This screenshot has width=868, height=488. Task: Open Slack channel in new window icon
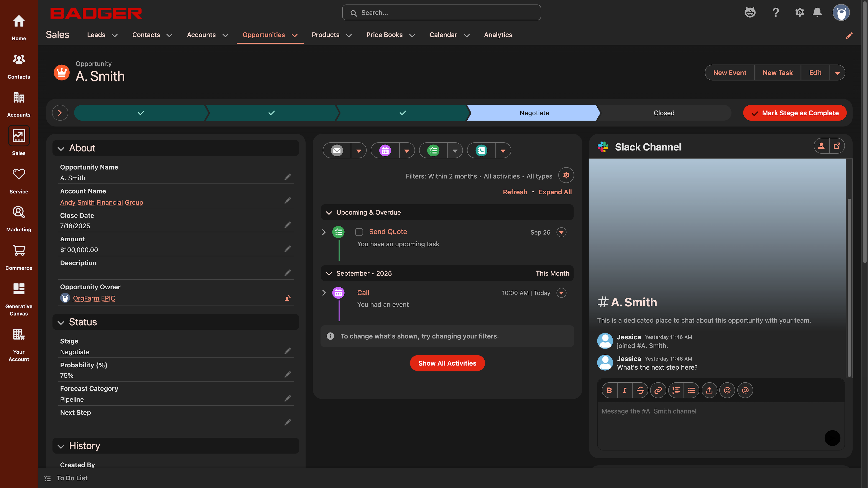click(x=837, y=146)
